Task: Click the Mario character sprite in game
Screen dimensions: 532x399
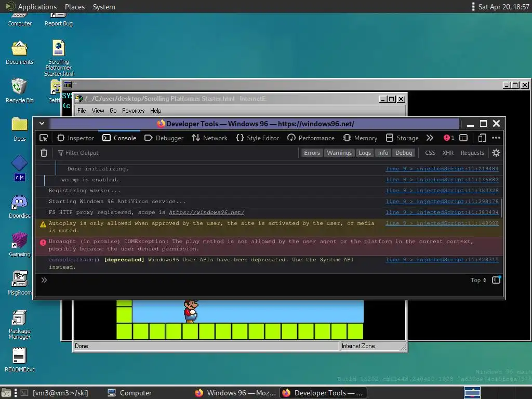Action: point(191,311)
